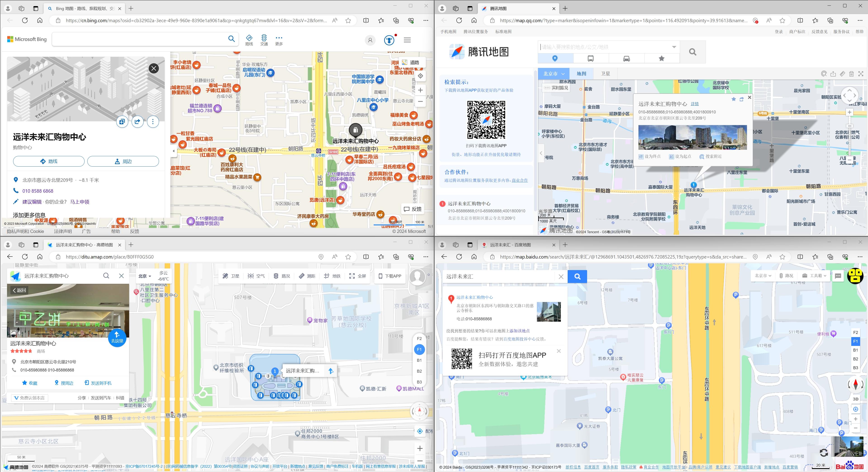Open Bing Maps 交通 traffic icon
868x472 pixels.
(x=264, y=40)
